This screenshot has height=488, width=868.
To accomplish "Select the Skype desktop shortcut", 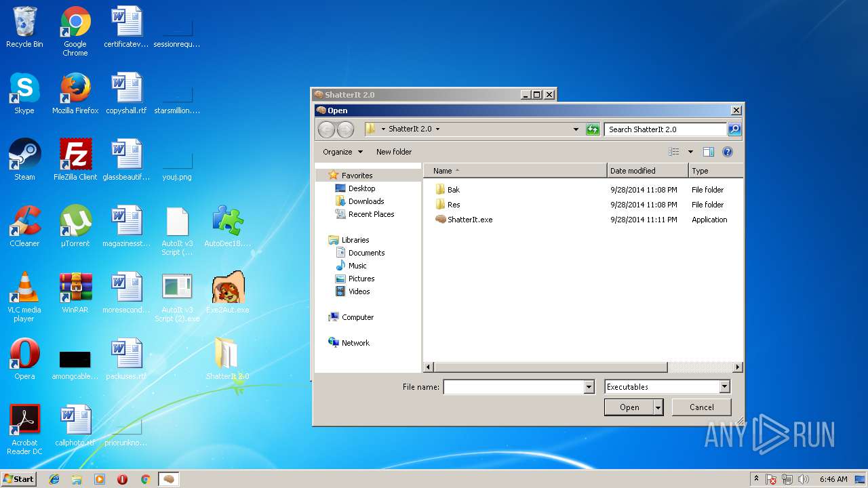I will point(24,94).
